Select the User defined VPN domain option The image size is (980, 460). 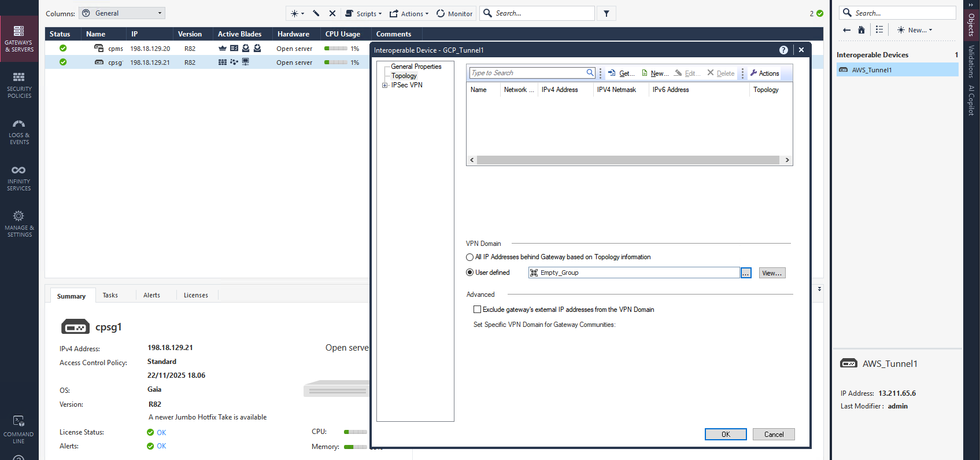click(470, 273)
